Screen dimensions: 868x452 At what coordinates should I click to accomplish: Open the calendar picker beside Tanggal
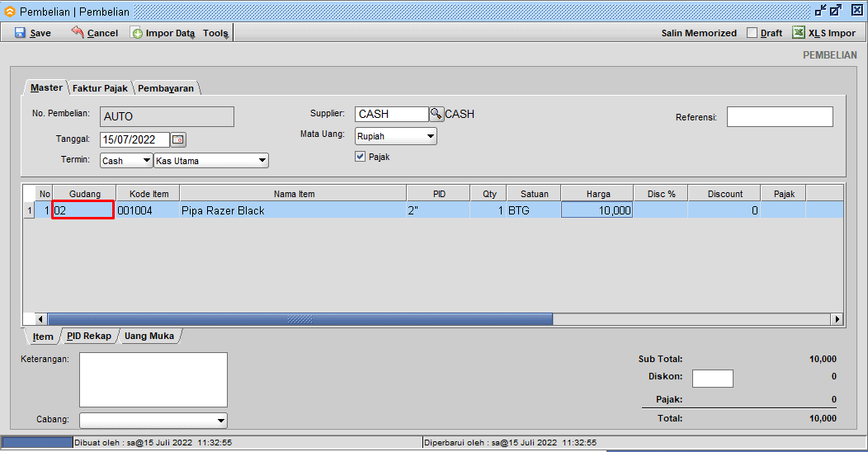point(178,139)
